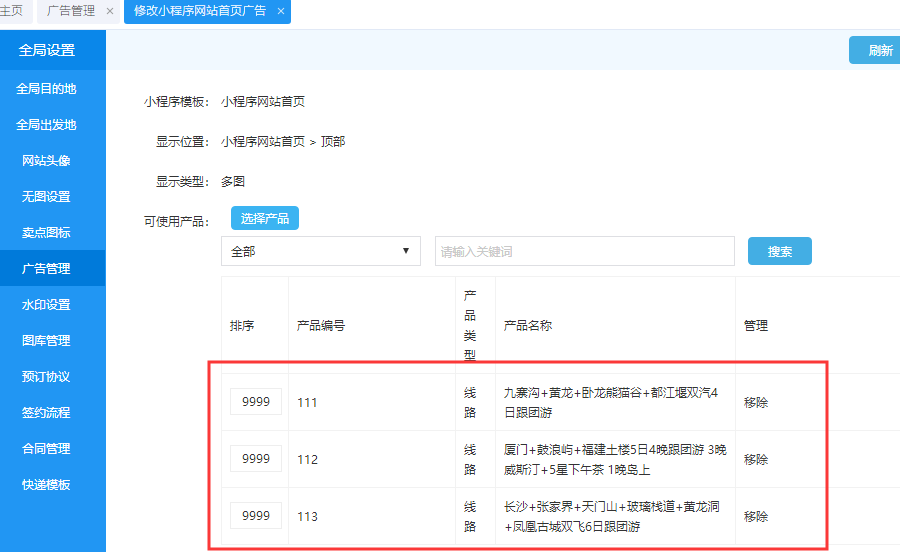
Task: Click 移除 for product 111
Action: (x=756, y=402)
